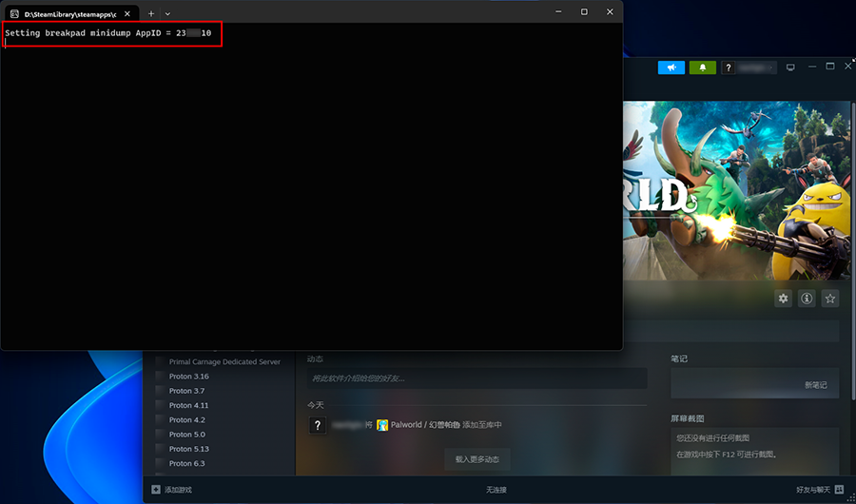Click the blue megaphone announcements button in Steam
The width and height of the screenshot is (856, 504).
[x=671, y=68]
